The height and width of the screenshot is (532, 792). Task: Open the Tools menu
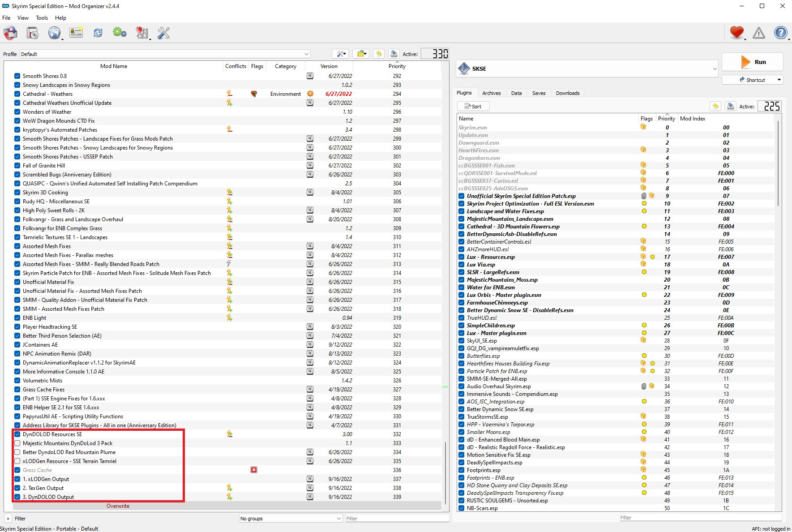click(42, 18)
